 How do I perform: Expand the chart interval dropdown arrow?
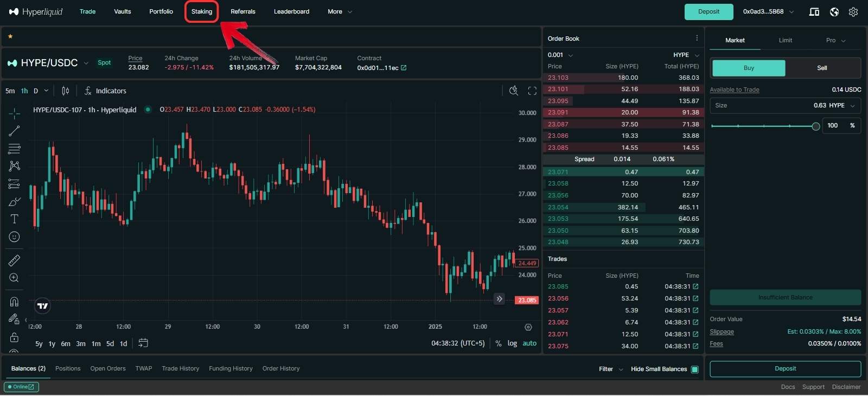46,91
